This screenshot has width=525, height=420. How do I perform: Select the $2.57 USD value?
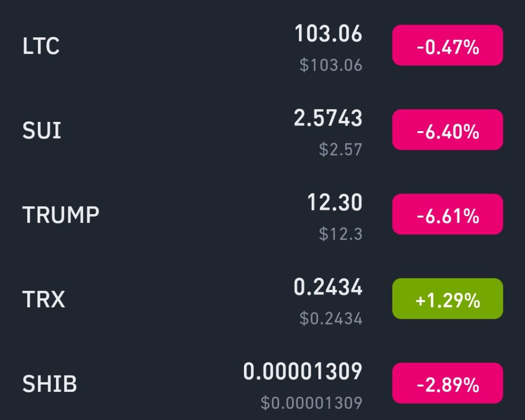tap(341, 149)
